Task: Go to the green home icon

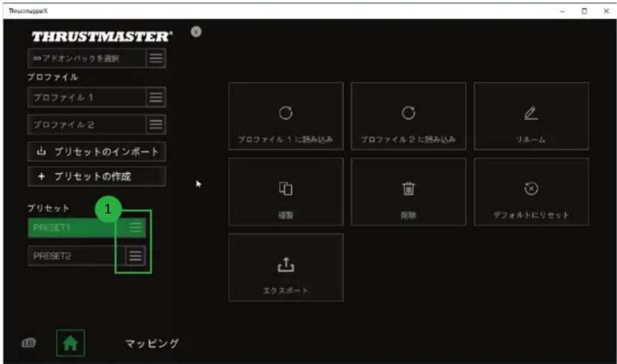Action: (x=71, y=343)
